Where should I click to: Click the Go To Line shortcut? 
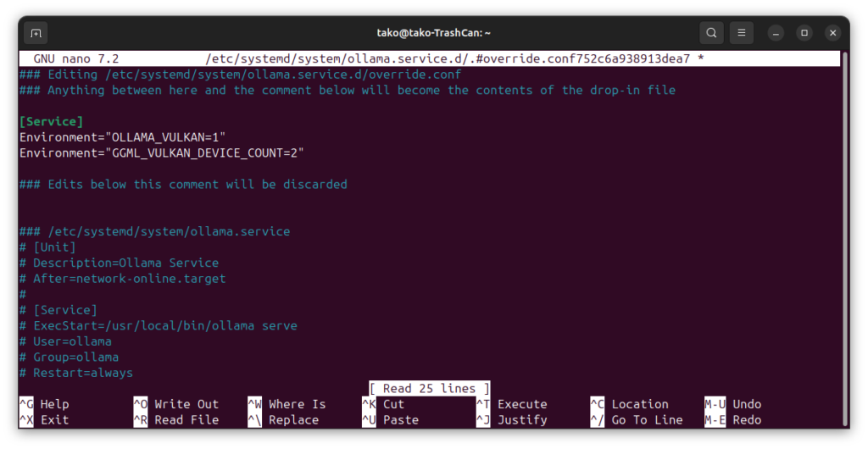(x=646, y=419)
